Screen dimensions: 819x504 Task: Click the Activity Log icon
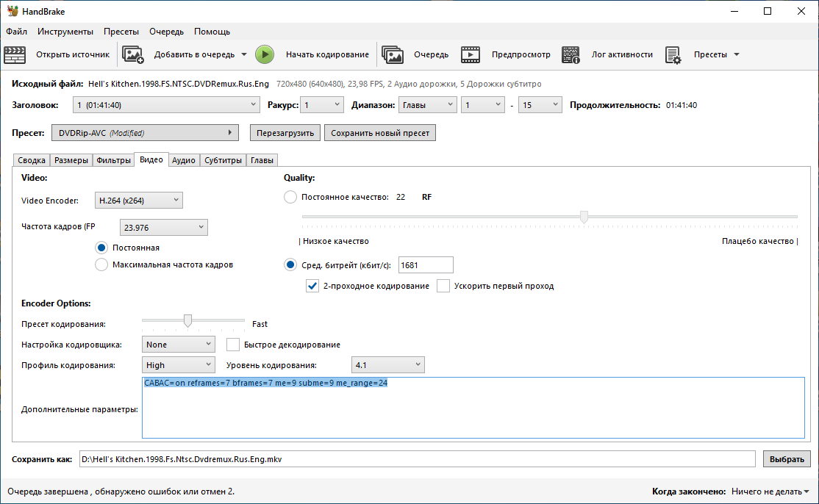click(x=571, y=54)
